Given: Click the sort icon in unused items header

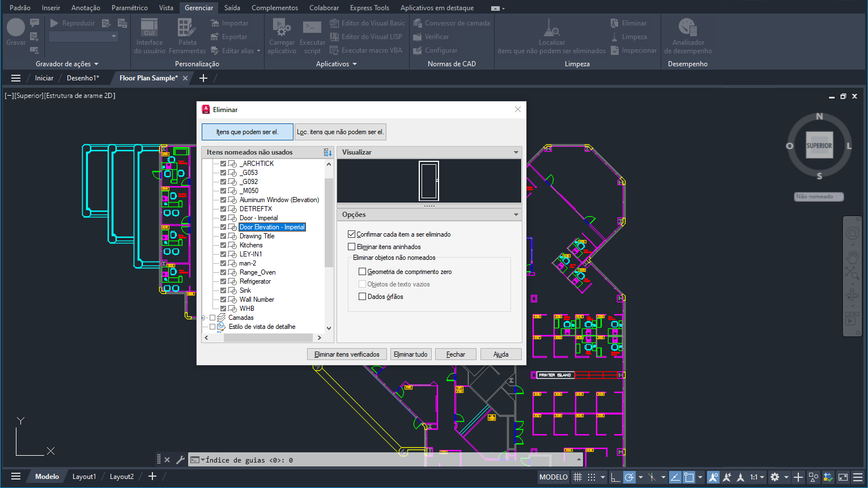Looking at the screenshot, I should (327, 152).
